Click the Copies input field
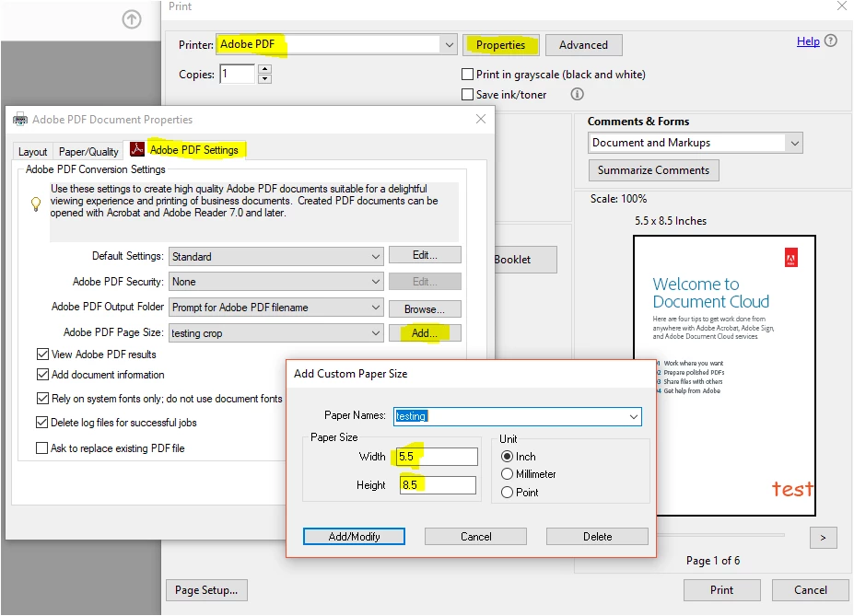This screenshot has width=854, height=616. 238,74
